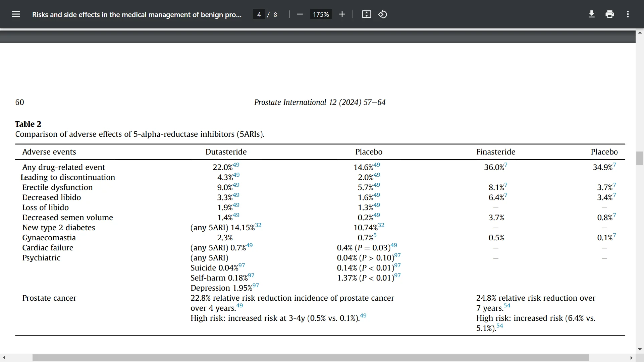Click the 'Leading to discontinuation' row label
Screen dimensions: 644x362
pyautogui.click(x=68, y=177)
